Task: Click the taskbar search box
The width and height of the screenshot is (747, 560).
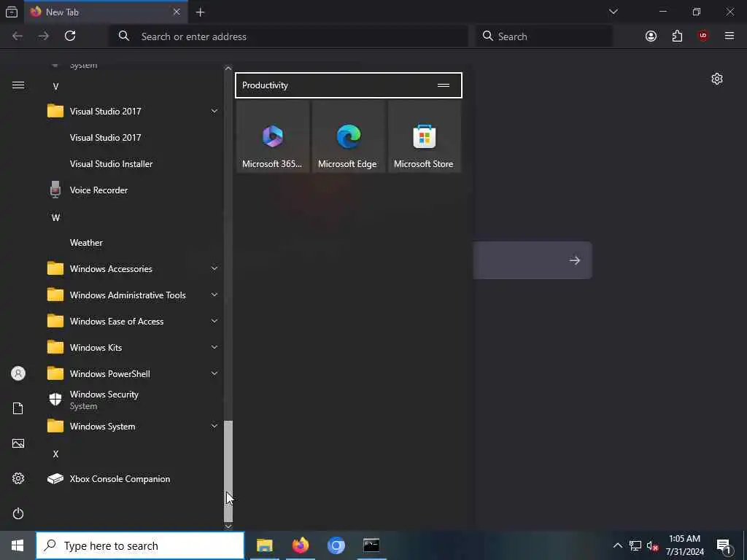Action: coord(140,545)
